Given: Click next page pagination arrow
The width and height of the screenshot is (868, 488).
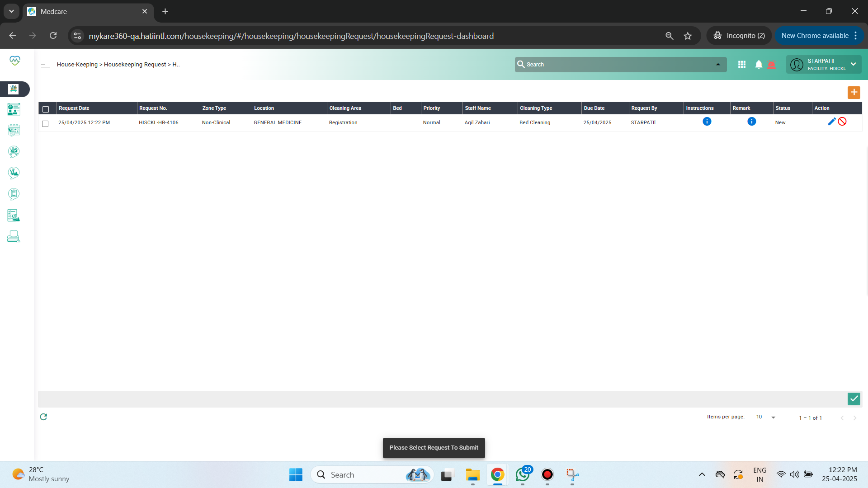Looking at the screenshot, I should [x=854, y=418].
